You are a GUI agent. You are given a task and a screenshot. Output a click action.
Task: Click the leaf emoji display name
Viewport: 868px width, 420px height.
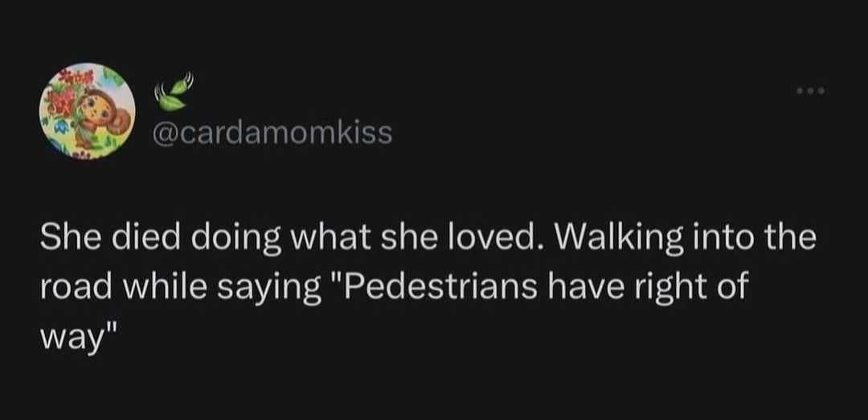170,93
